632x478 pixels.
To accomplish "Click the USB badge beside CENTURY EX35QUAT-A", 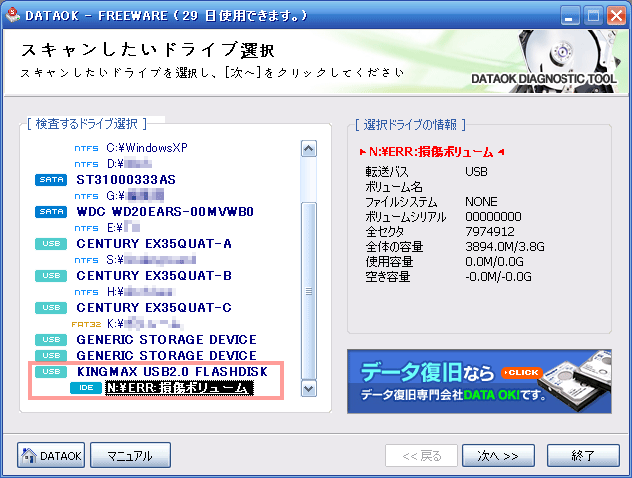I will [51, 244].
